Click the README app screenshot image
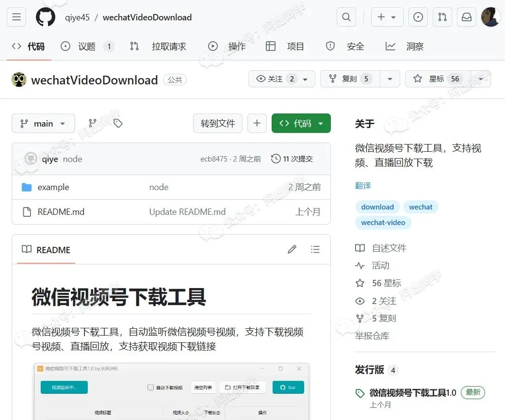This screenshot has width=505, height=420. click(x=171, y=391)
